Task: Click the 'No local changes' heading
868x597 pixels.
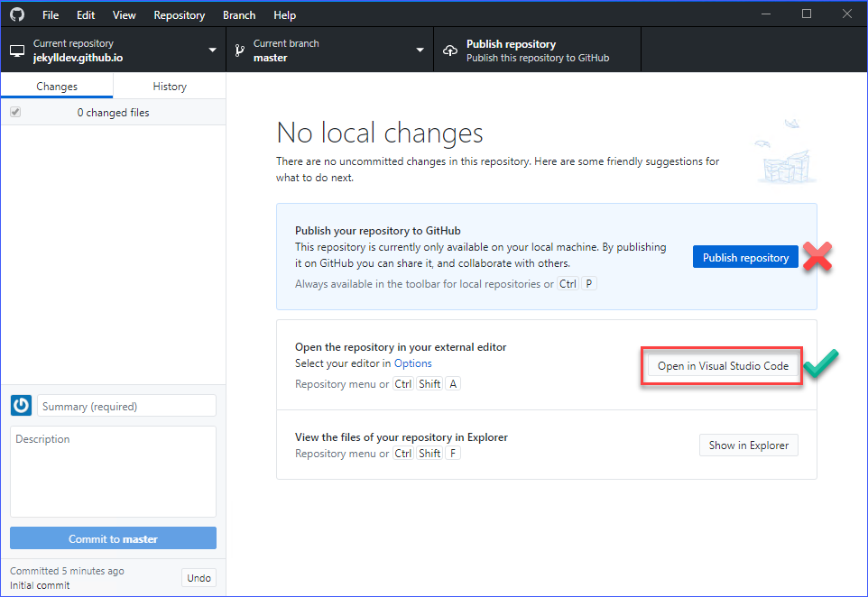Action: click(380, 133)
